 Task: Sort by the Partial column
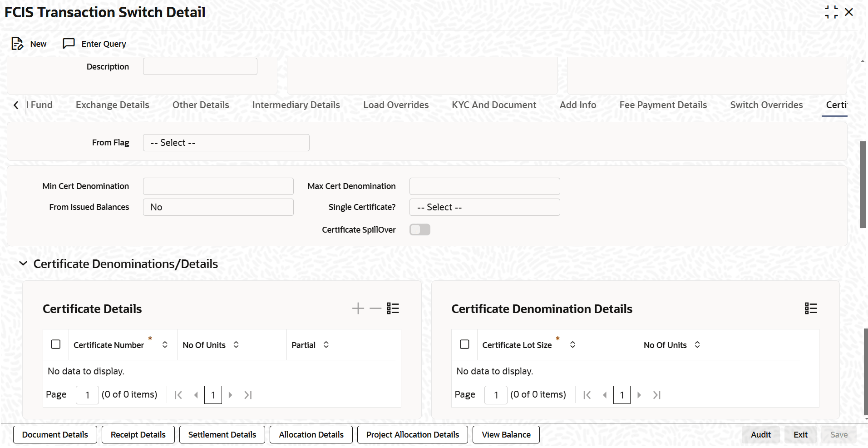pyautogui.click(x=326, y=345)
